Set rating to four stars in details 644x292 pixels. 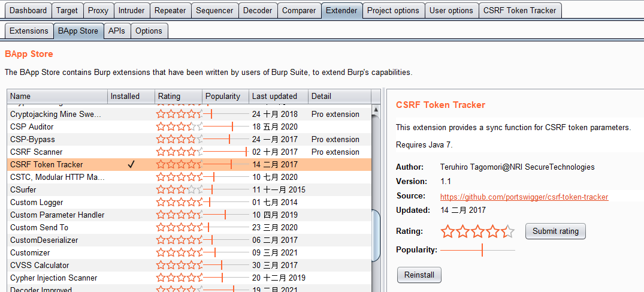[493, 231]
